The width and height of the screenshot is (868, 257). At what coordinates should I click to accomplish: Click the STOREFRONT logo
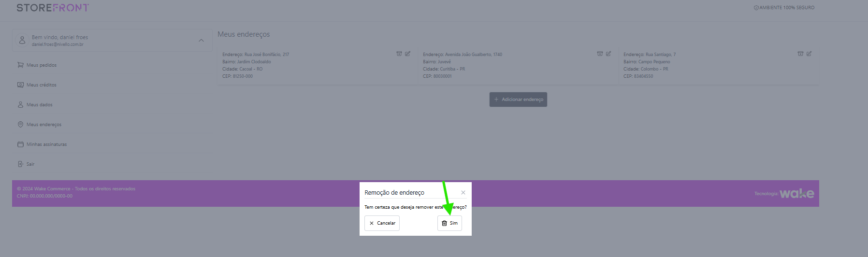tap(53, 8)
